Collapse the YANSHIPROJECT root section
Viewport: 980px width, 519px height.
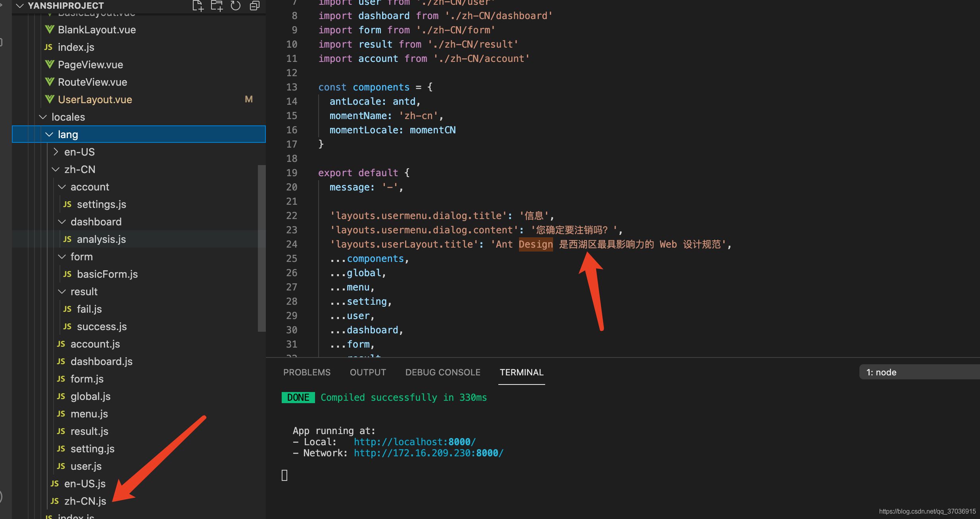(x=20, y=6)
